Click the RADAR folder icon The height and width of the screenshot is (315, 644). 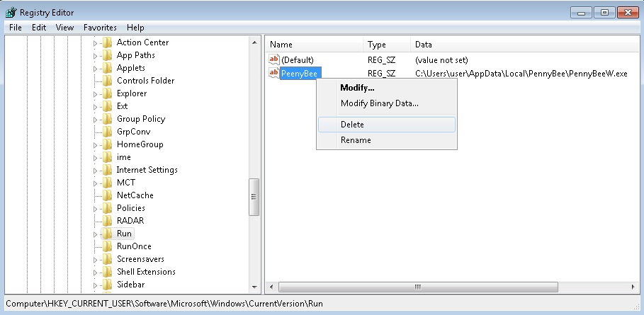point(107,221)
